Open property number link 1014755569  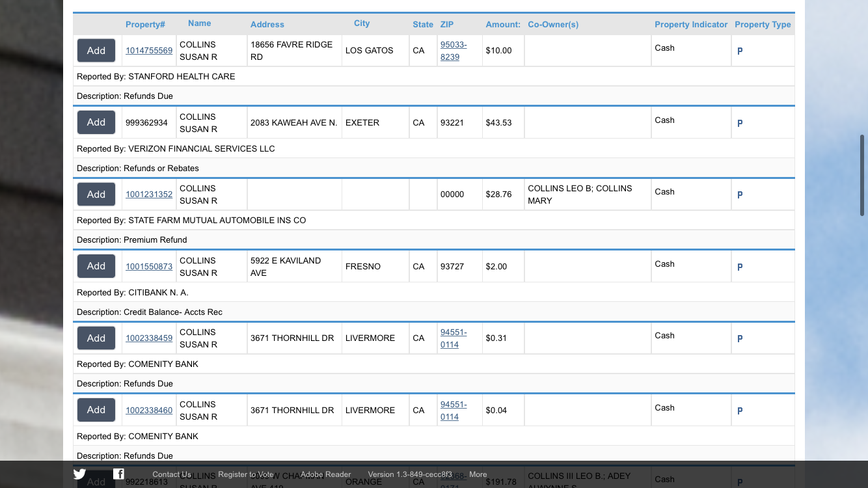coord(149,51)
